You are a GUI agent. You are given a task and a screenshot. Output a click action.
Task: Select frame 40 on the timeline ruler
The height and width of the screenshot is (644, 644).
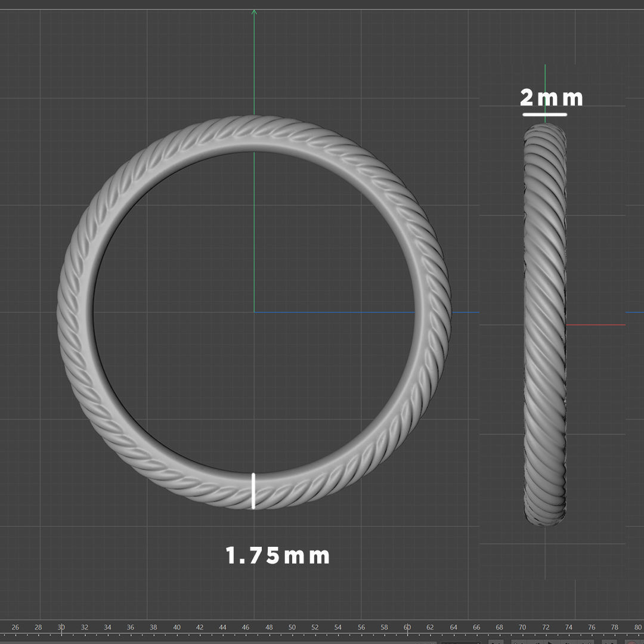pos(177,627)
